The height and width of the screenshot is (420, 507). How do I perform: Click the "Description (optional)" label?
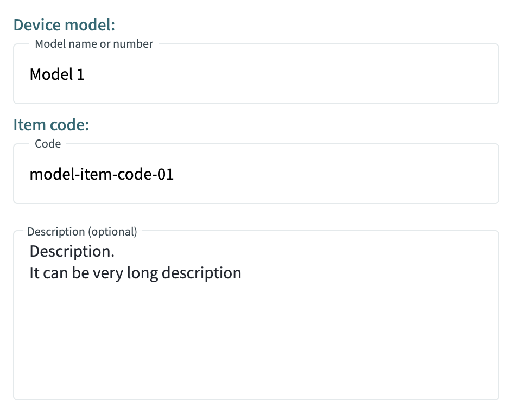coord(82,232)
